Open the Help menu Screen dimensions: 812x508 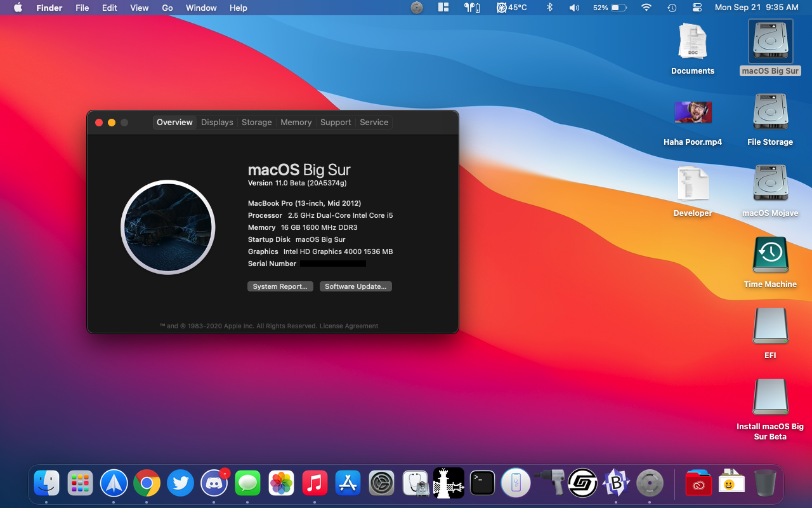click(239, 8)
